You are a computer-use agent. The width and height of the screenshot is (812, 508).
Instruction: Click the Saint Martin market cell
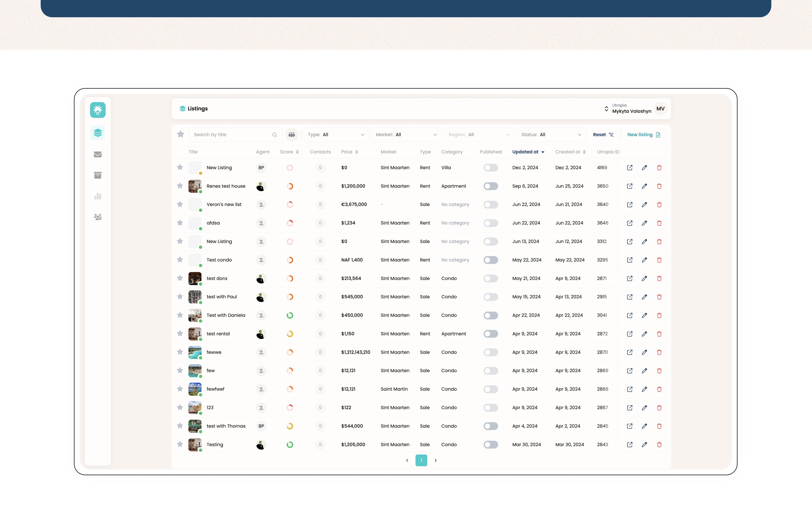tap(394, 389)
